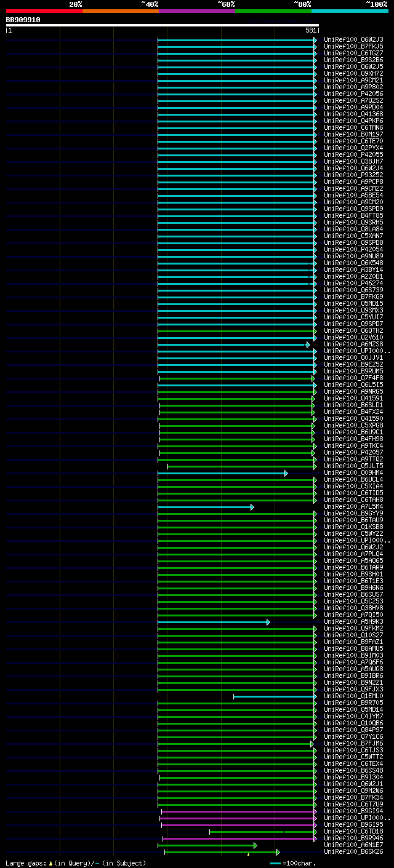394x868 pixels.
Task: Click the orange ~40% legend segment
Action: coord(121,11)
